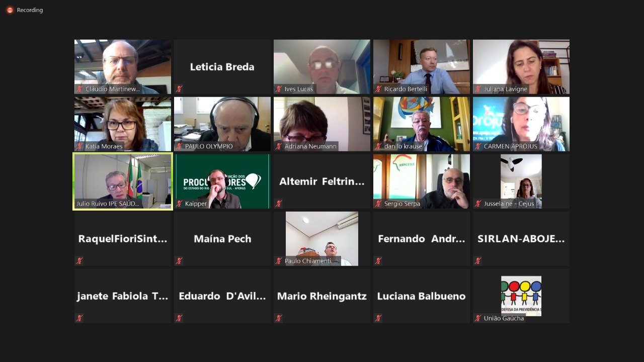Click muted mic icon on Altemir Feltrin tile

tap(279, 204)
